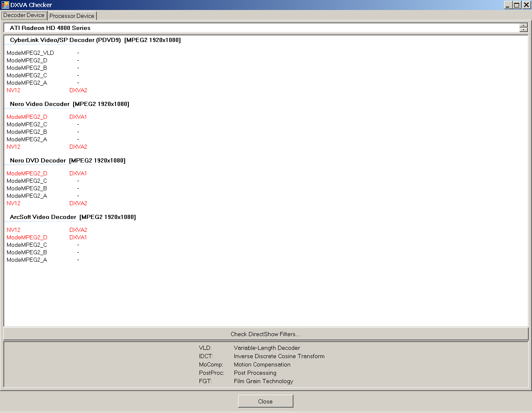The image size is (532, 413).
Task: Select ModeMPEG2_D under Nero Video Decoder
Action: (x=27, y=117)
